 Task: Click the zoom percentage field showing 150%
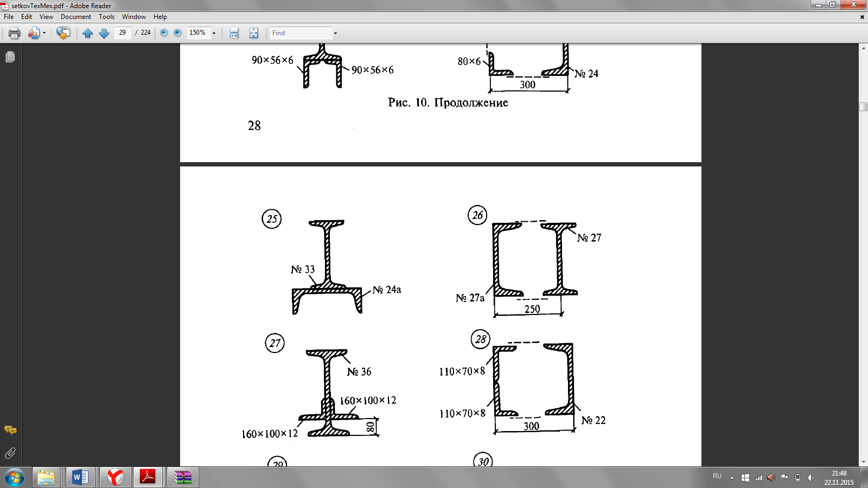[x=198, y=33]
